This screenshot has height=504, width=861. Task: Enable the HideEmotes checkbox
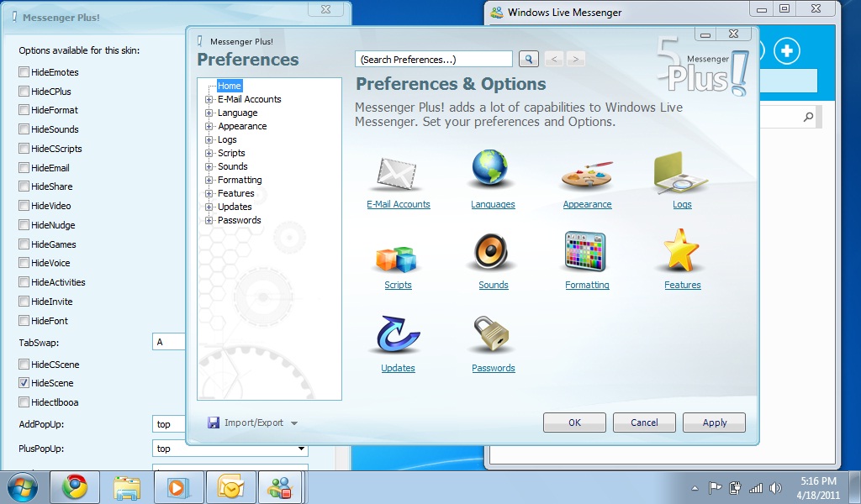coord(24,72)
